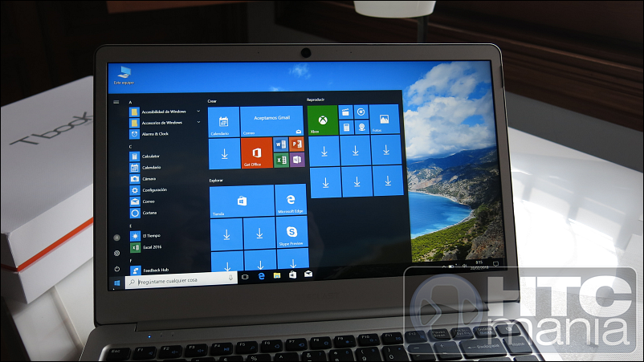Open the Excel tile

[281, 160]
